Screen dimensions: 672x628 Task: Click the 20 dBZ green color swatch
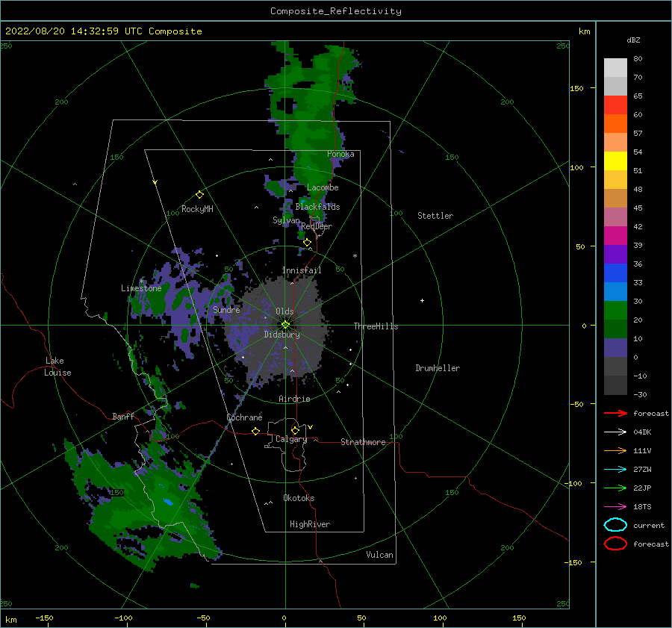pyautogui.click(x=615, y=311)
